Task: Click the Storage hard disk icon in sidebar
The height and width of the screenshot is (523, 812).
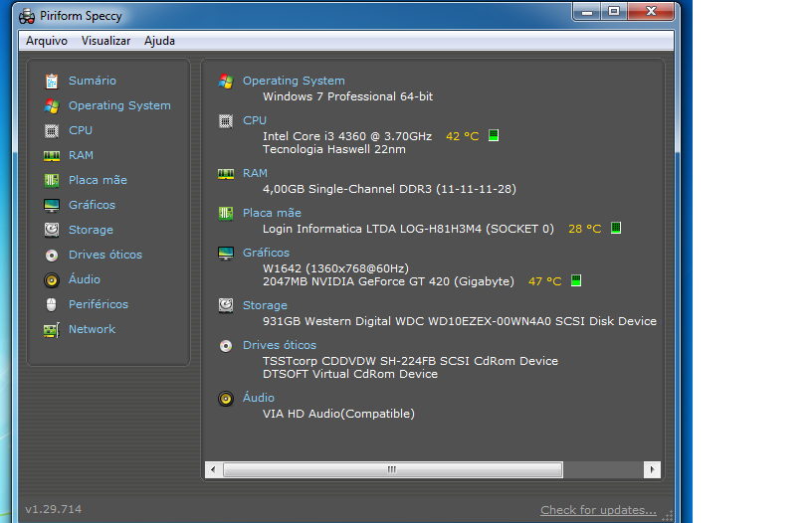Action: [x=52, y=230]
